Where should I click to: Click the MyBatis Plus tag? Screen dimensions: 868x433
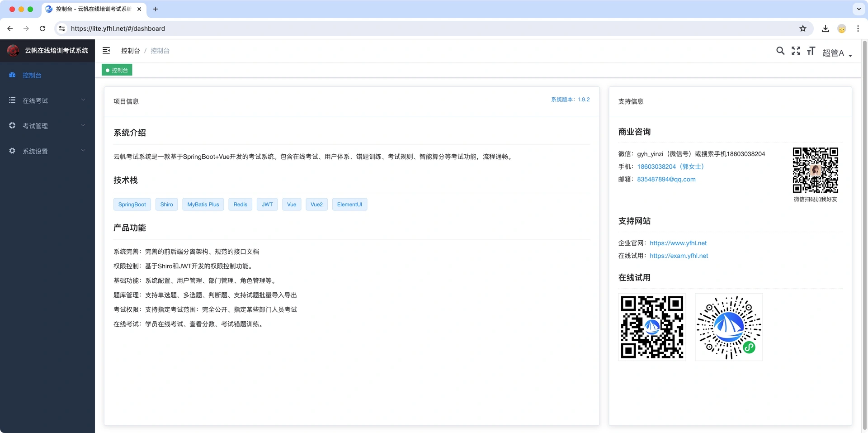pyautogui.click(x=203, y=205)
